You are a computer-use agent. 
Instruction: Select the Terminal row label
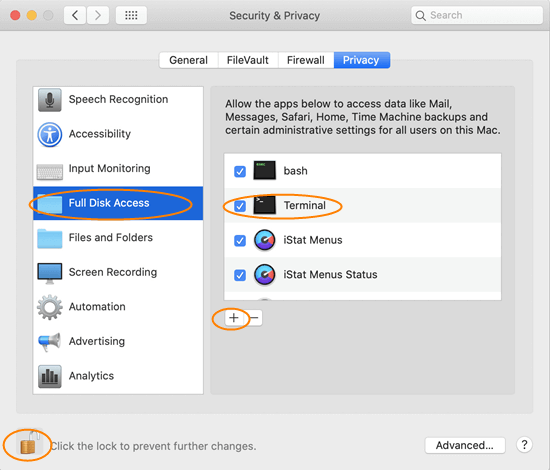(x=305, y=206)
